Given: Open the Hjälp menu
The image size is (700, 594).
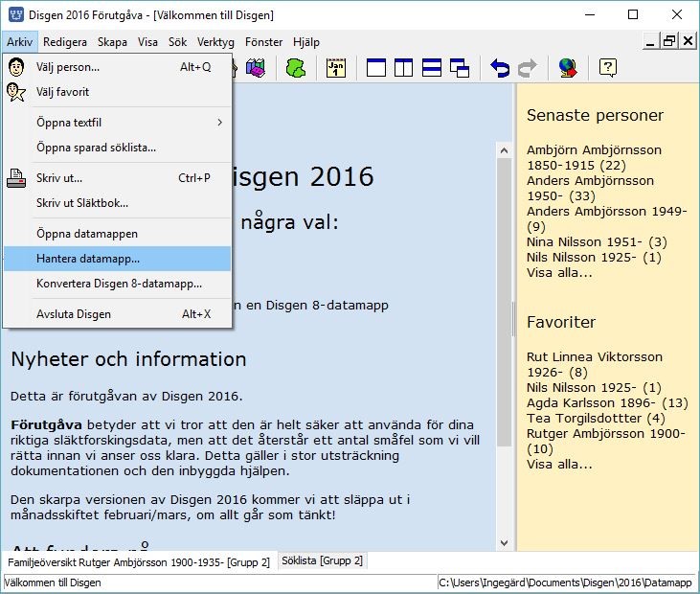Looking at the screenshot, I should pos(306,42).
